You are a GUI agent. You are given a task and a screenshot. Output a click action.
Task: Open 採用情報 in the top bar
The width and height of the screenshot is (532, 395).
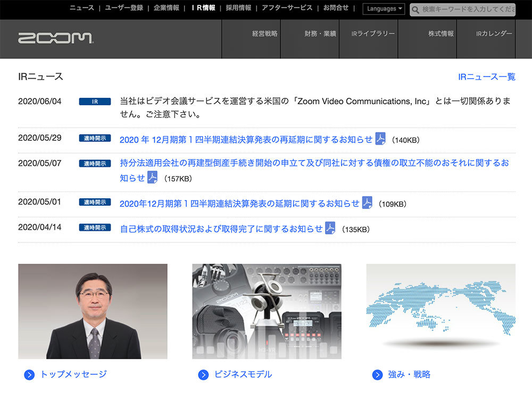[x=238, y=8]
